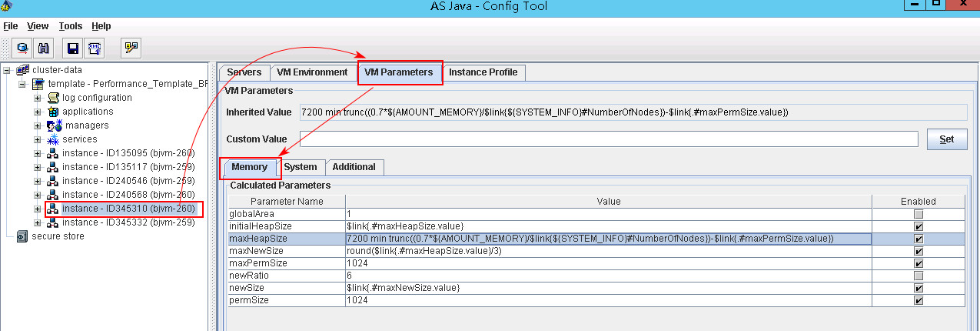Image resolution: width=980 pixels, height=331 pixels.
Task: Click the Config Tool title bar app icon
Action: point(6,6)
